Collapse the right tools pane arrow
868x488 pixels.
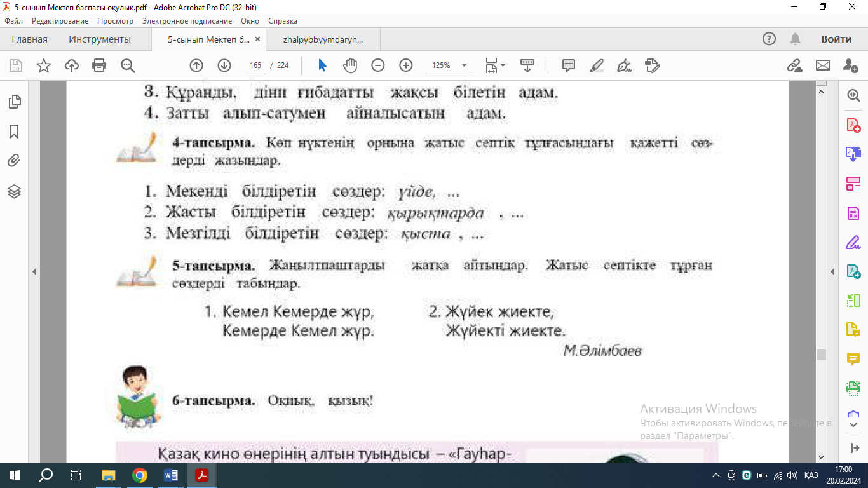(853, 449)
